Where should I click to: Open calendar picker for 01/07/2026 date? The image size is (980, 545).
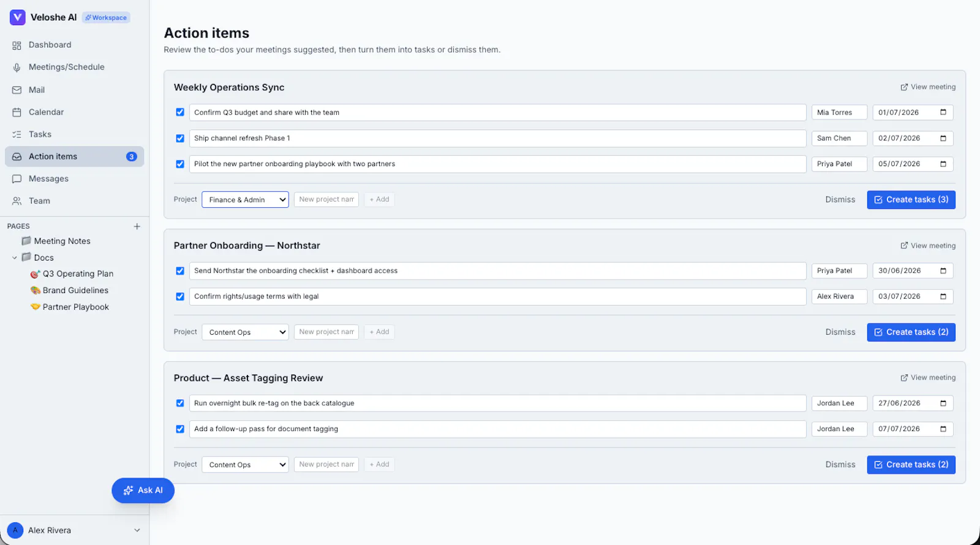pyautogui.click(x=943, y=112)
